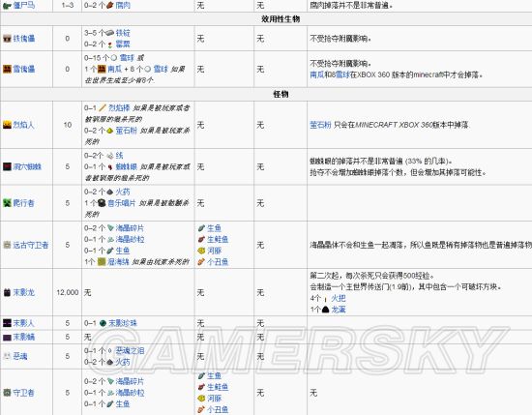The width and height of the screenshot is (532, 415).
Task: Click the Ender Dragon (末影龙) icon
Action: [7, 292]
